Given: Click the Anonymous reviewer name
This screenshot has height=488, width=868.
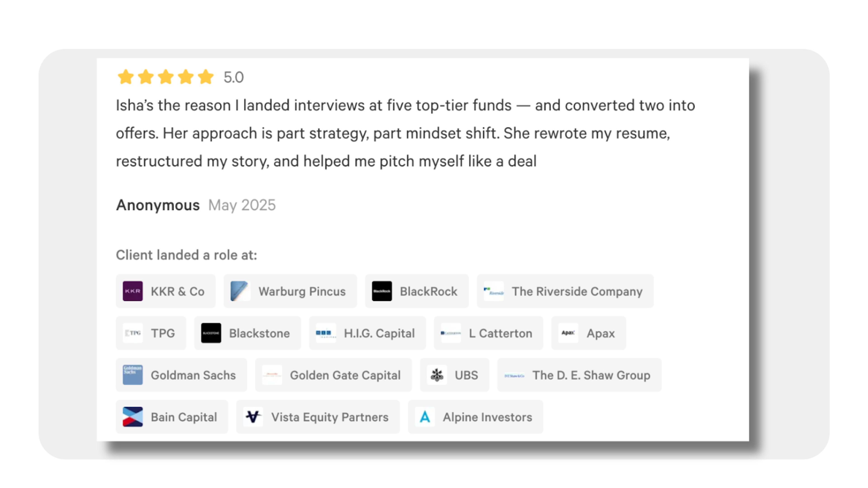Looking at the screenshot, I should [x=158, y=205].
